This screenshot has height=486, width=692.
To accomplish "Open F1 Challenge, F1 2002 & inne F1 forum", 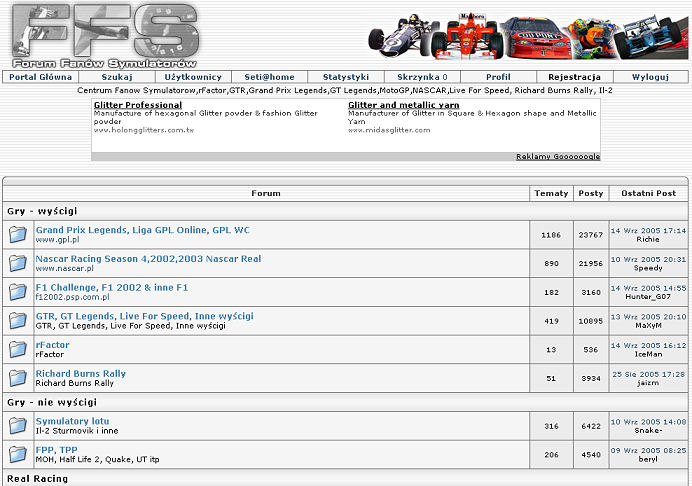I will [112, 287].
